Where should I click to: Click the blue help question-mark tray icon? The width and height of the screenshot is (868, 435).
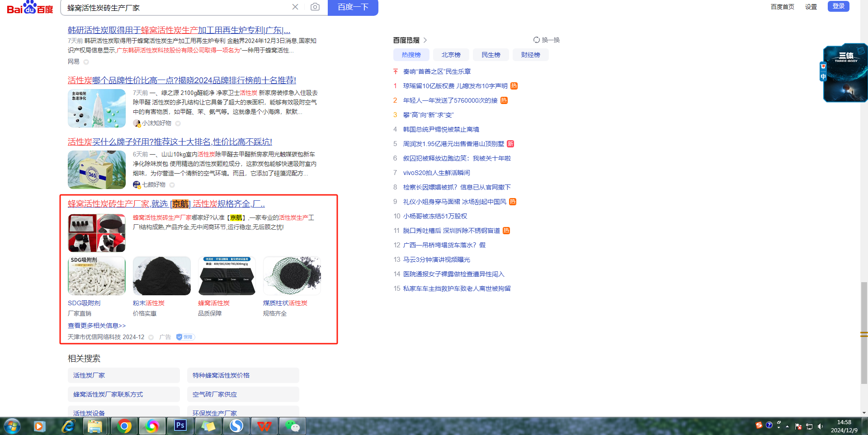[x=769, y=425]
